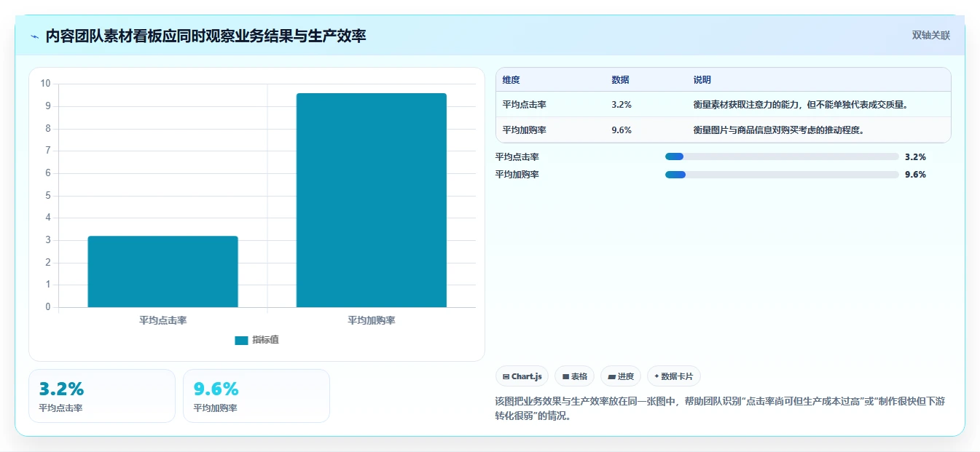Click the y-axis value 10

46,84
